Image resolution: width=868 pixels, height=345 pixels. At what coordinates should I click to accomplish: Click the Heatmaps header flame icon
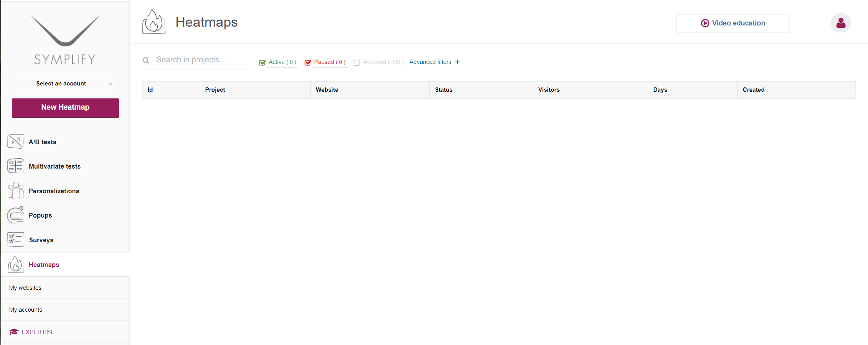point(153,22)
